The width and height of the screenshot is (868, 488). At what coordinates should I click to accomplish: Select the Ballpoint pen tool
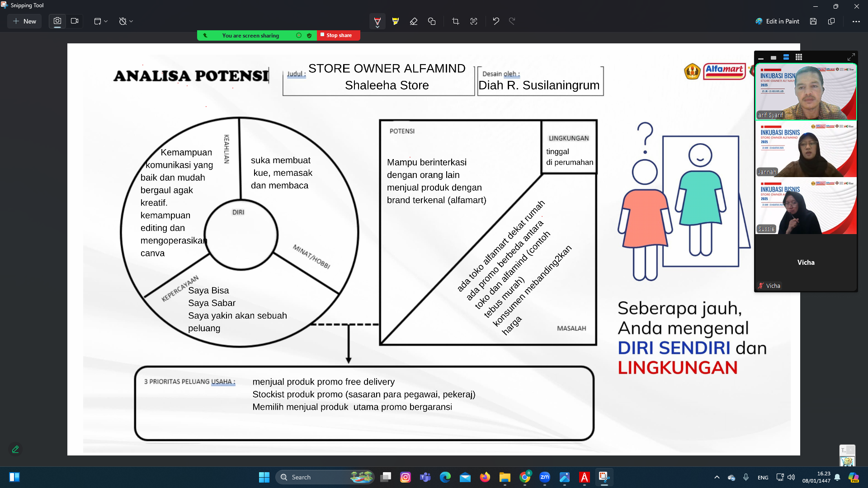point(377,21)
